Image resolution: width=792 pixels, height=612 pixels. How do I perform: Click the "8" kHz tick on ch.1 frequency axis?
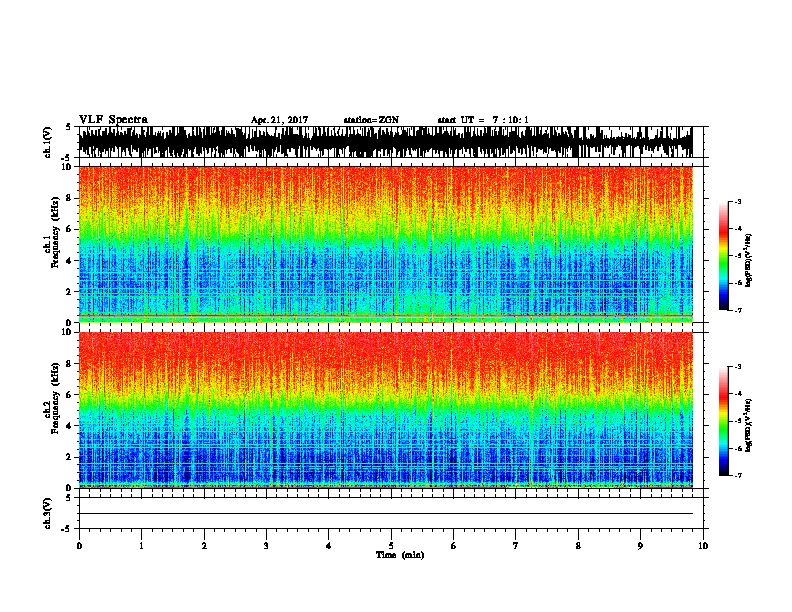(69, 198)
